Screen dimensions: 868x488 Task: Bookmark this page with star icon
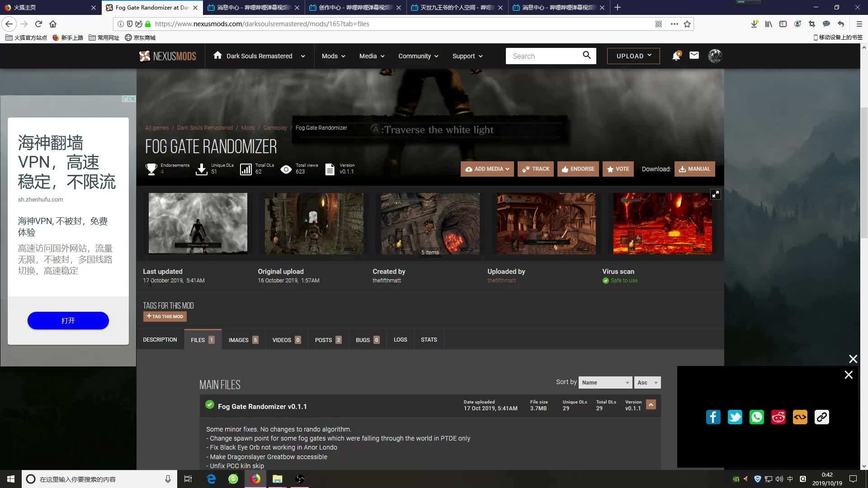687,24
